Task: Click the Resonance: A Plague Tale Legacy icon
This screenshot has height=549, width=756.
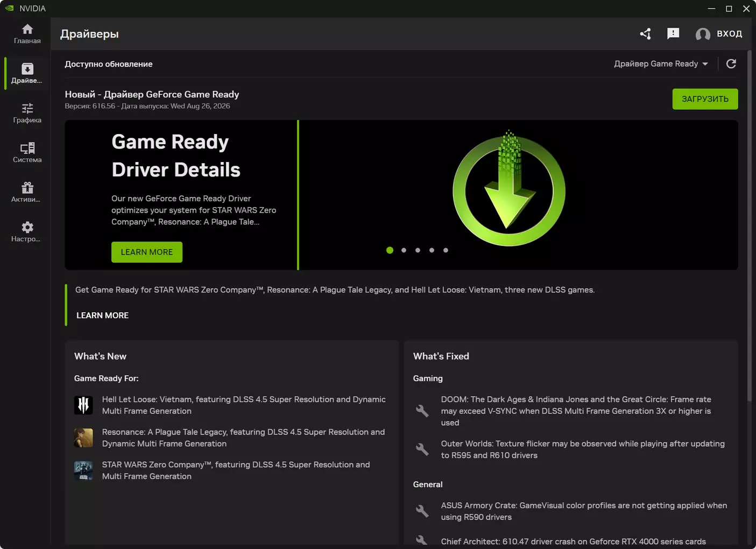Action: tap(83, 438)
